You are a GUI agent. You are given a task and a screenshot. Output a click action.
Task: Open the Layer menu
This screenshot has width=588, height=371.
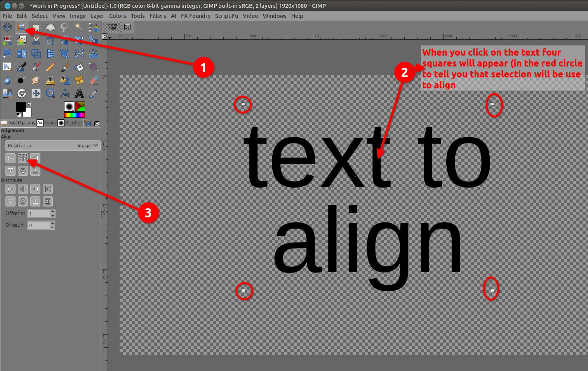pos(97,16)
